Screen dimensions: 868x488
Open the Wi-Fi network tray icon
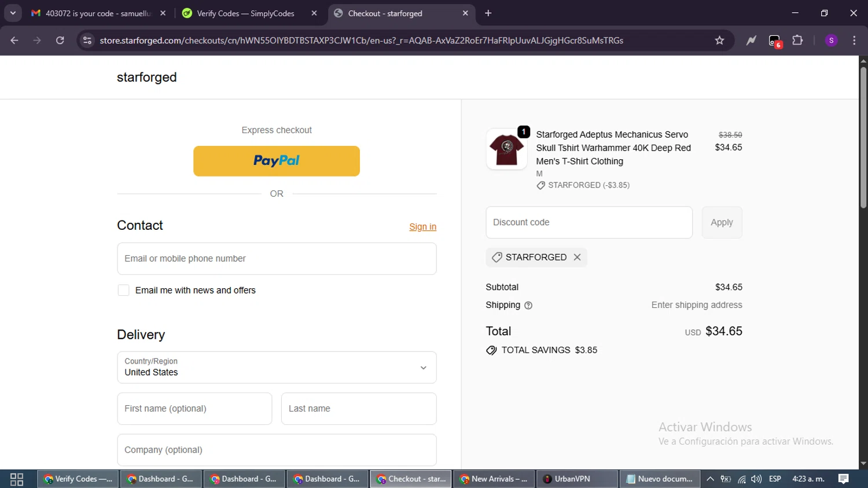point(741,479)
